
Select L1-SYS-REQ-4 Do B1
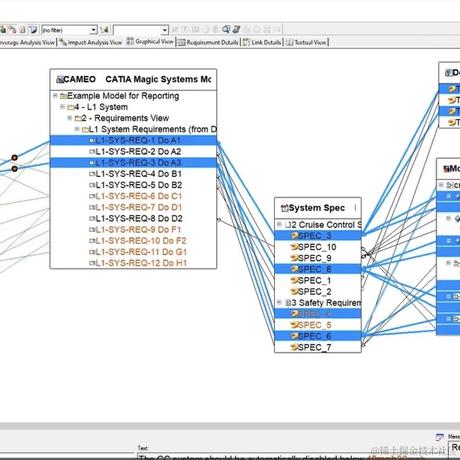pos(133,174)
